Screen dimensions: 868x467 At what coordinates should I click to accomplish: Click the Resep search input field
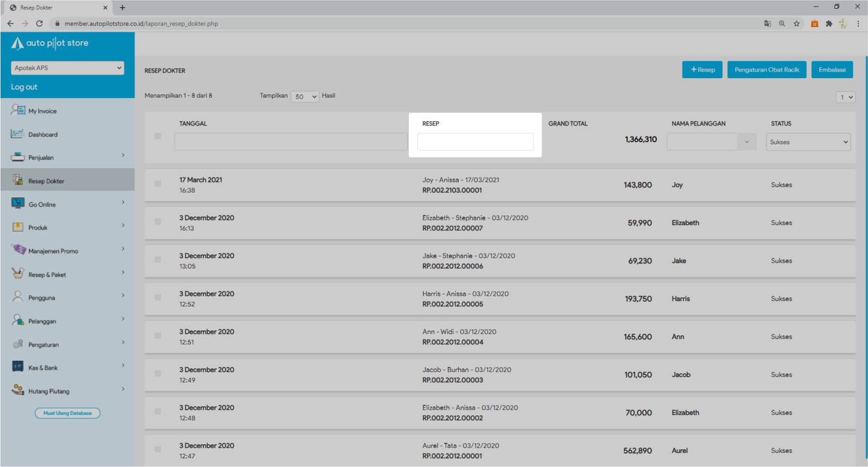coord(475,142)
